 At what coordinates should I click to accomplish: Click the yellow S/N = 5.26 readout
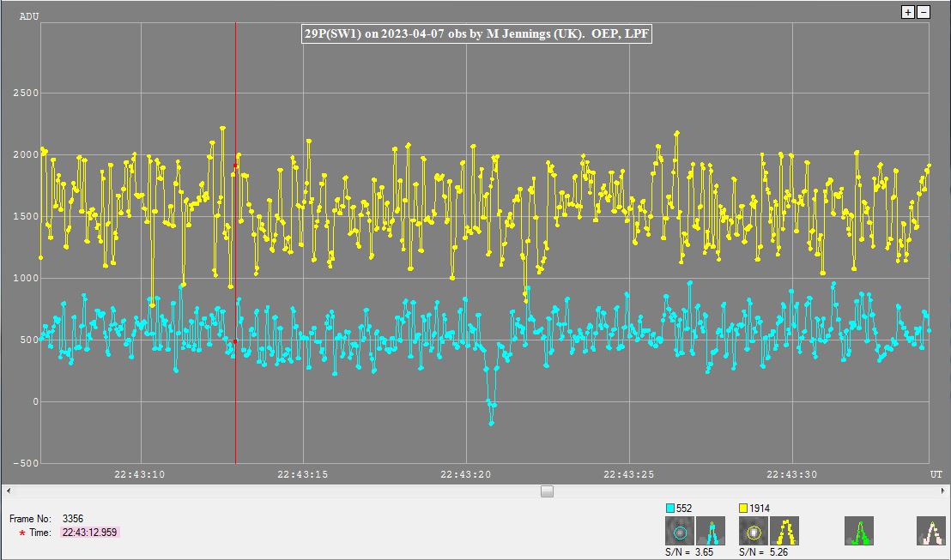764,552
